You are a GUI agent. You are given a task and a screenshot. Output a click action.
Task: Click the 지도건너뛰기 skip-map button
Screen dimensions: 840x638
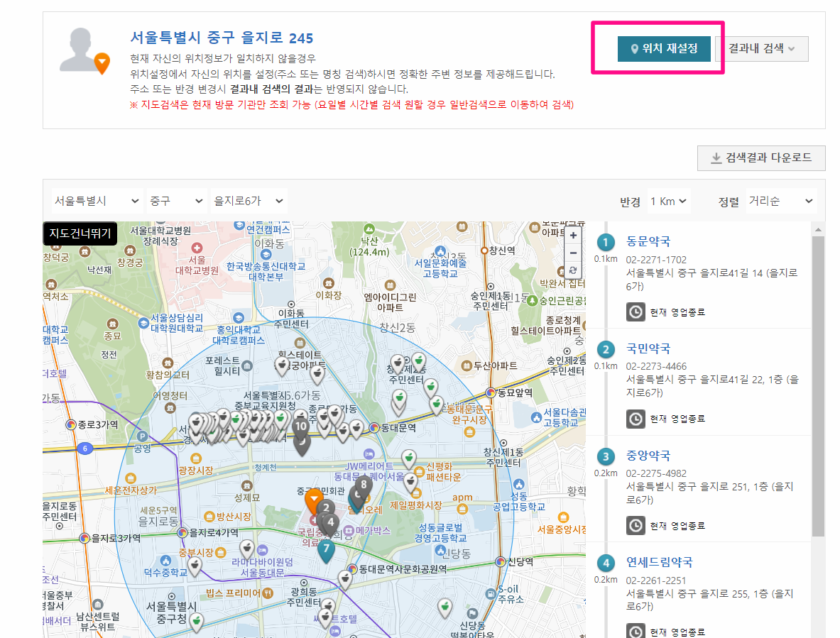click(80, 233)
